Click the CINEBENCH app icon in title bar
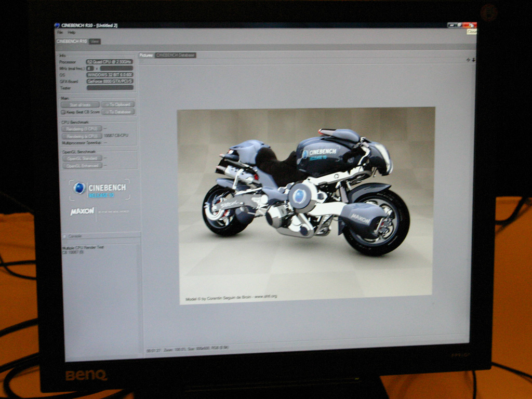 click(57, 25)
